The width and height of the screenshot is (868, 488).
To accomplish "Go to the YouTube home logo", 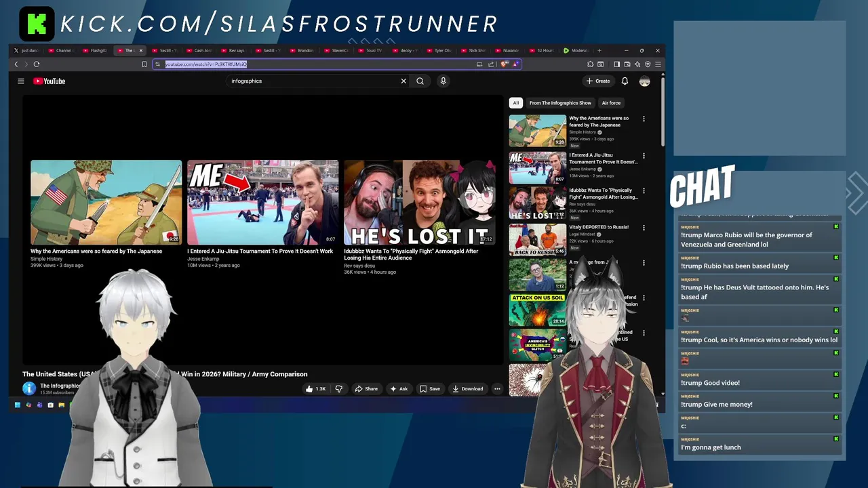I will tap(49, 81).
